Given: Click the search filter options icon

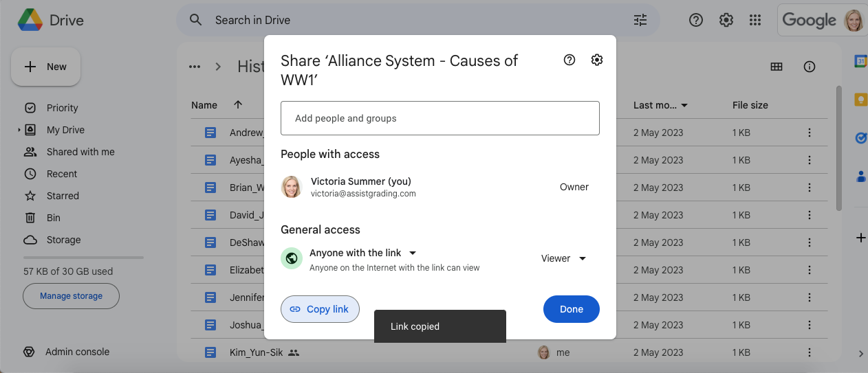Looking at the screenshot, I should 640,20.
